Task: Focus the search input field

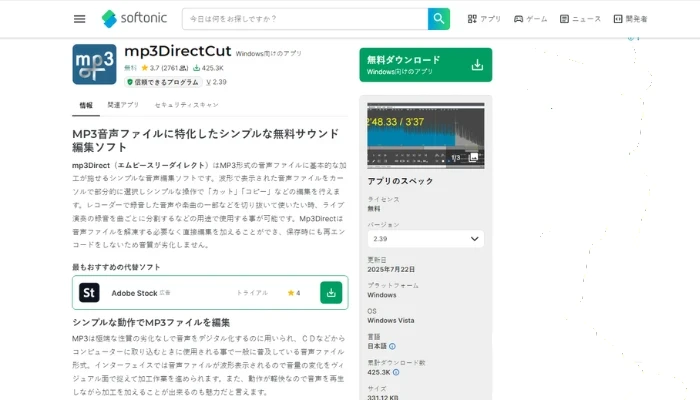Action: click(x=305, y=19)
